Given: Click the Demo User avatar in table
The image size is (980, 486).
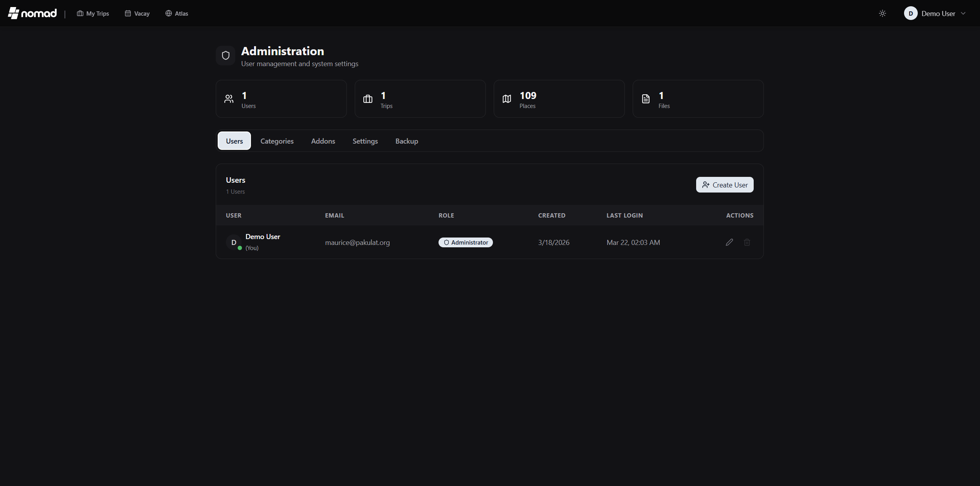Looking at the screenshot, I should click(234, 242).
